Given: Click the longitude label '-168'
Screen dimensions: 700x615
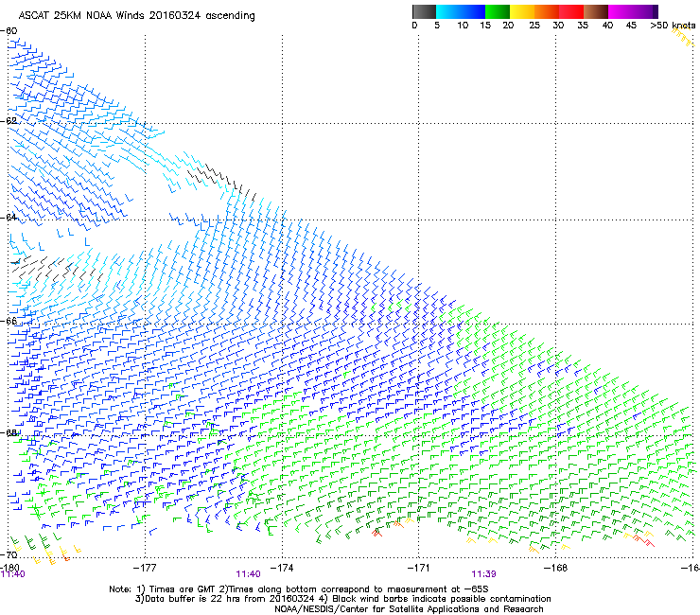Looking at the screenshot, I should click(x=555, y=568).
